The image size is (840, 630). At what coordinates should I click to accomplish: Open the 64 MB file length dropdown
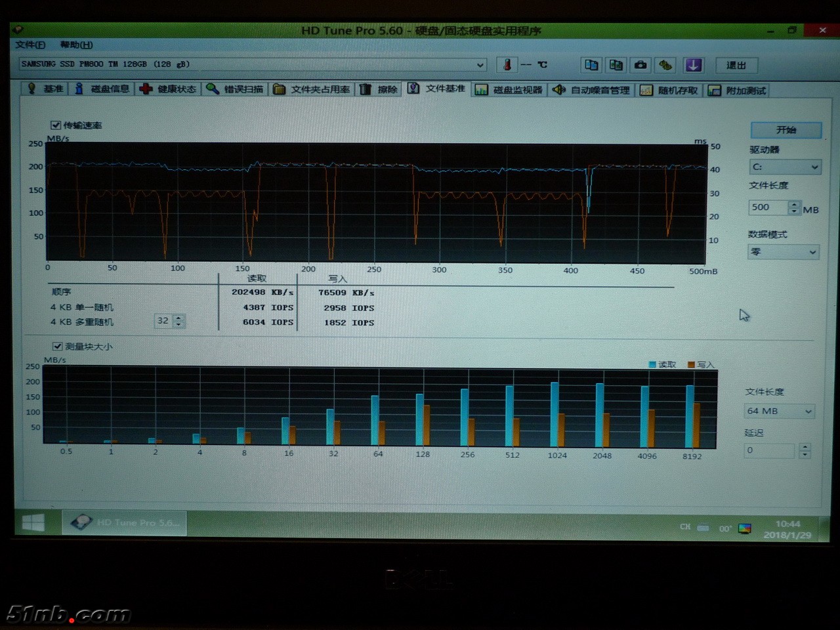coord(779,411)
